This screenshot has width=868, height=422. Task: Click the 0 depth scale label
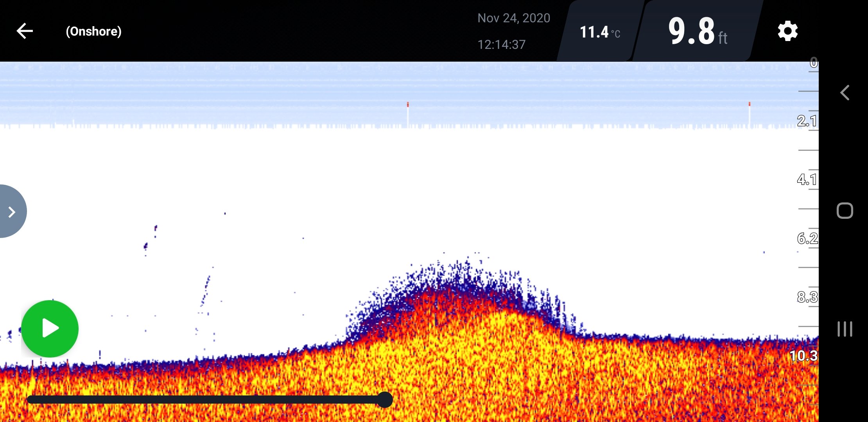pyautogui.click(x=814, y=63)
